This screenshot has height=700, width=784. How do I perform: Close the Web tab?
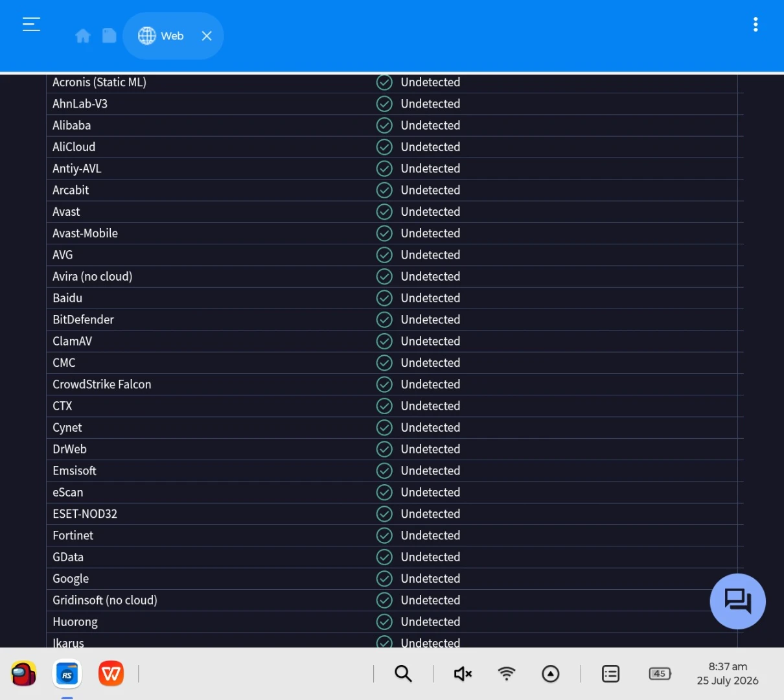(207, 36)
